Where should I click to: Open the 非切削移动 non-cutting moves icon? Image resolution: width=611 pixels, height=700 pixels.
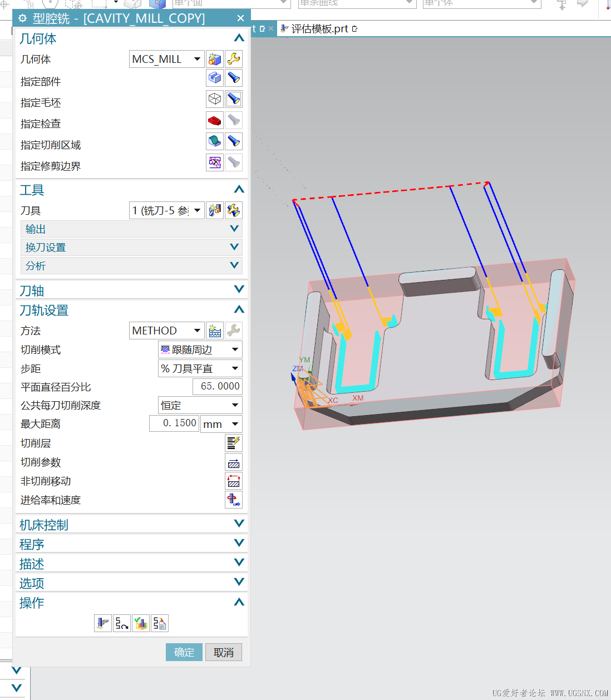pos(234,481)
